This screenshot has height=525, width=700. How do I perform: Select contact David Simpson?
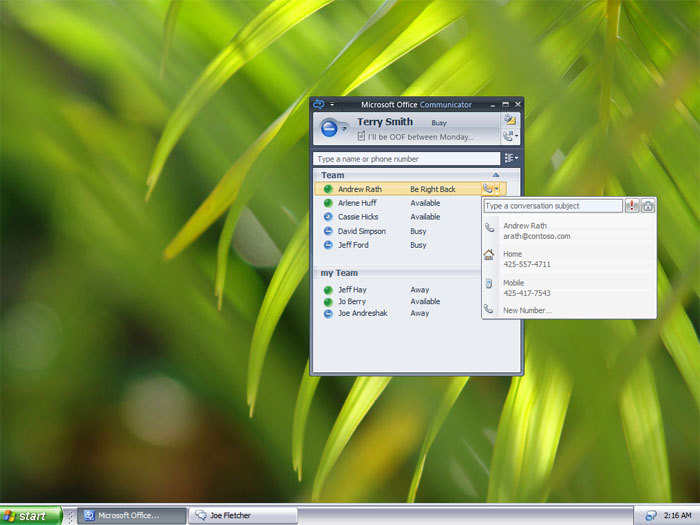point(362,231)
